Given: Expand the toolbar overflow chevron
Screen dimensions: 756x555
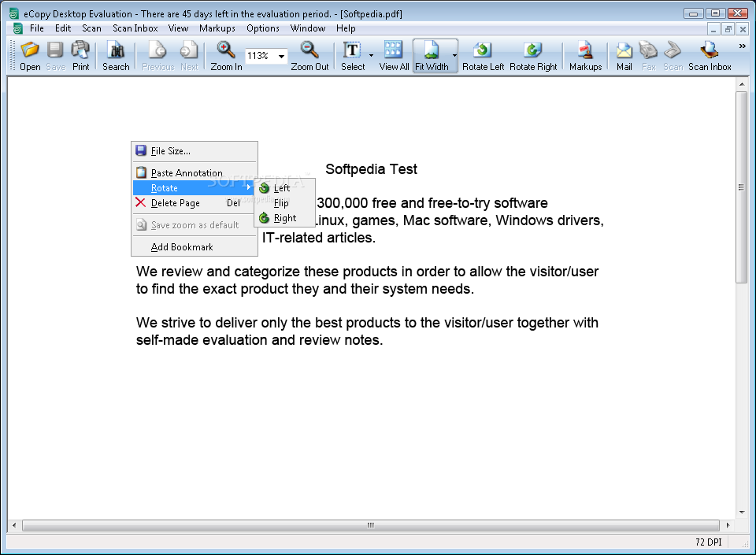Looking at the screenshot, I should coord(742,46).
